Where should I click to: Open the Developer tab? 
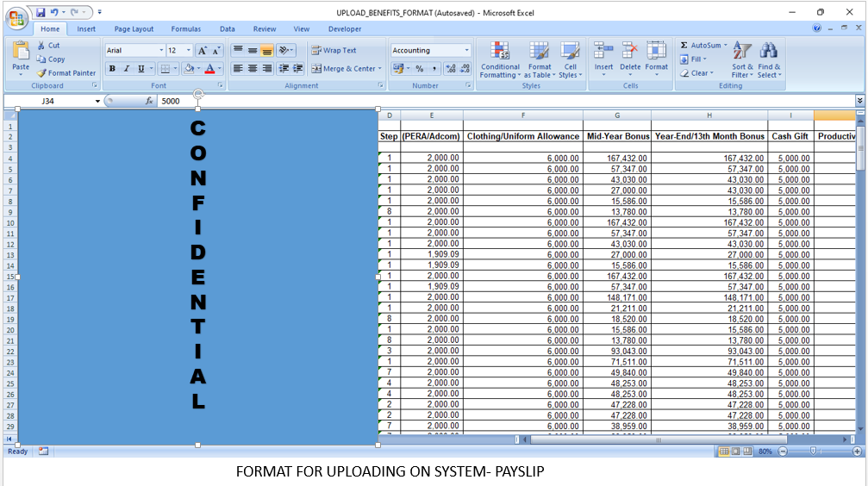tap(344, 28)
